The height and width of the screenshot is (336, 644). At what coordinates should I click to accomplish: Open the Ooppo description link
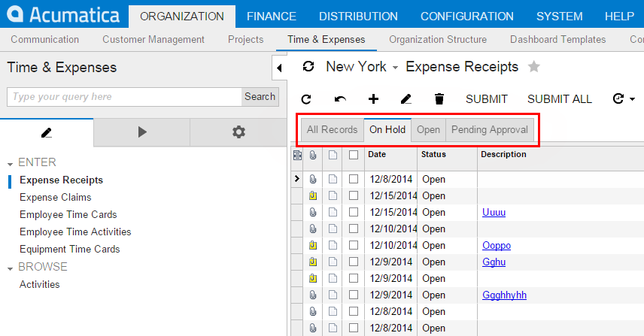pos(496,245)
